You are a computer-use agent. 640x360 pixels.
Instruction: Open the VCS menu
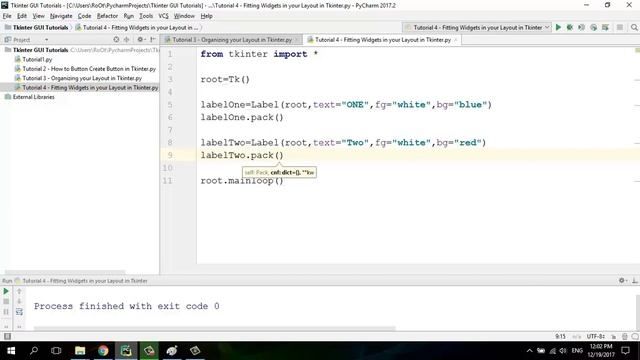coord(163,16)
